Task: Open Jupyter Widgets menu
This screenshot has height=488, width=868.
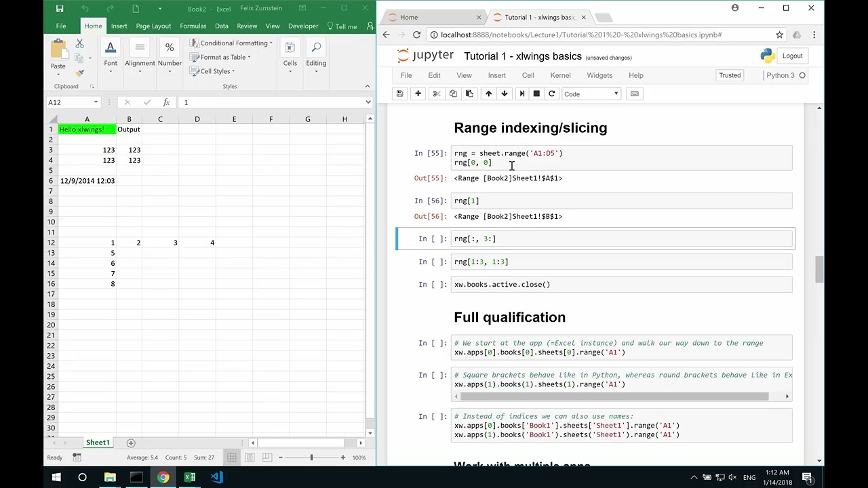Action: pos(599,75)
